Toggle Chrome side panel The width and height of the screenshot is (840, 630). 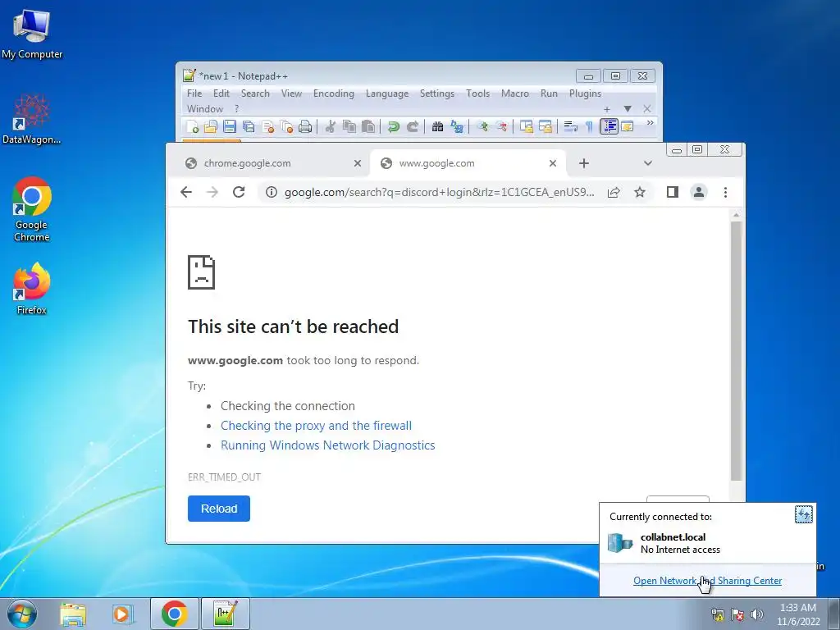click(673, 192)
